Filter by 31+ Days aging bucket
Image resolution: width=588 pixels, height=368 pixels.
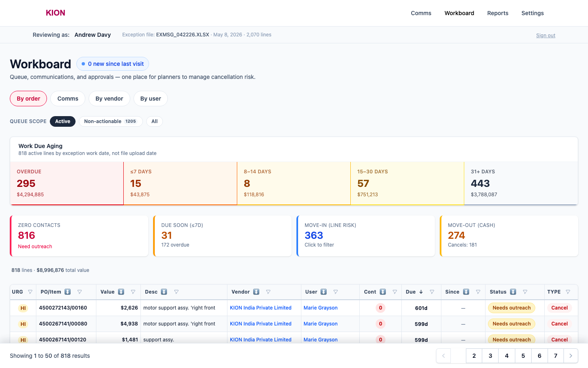coord(521,183)
